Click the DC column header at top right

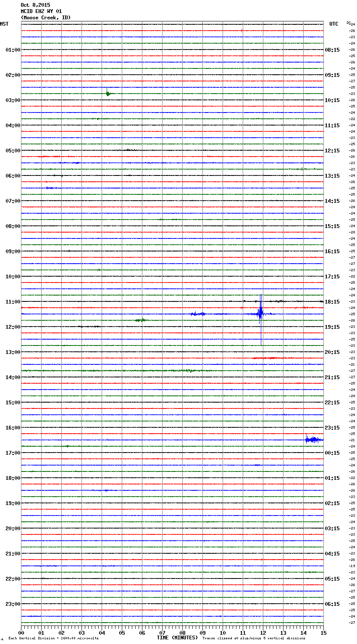[349, 23]
